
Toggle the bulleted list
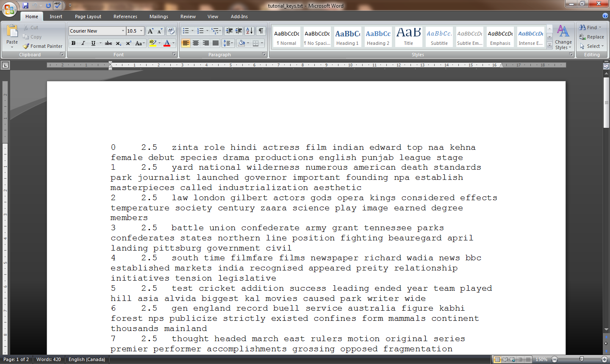186,30
